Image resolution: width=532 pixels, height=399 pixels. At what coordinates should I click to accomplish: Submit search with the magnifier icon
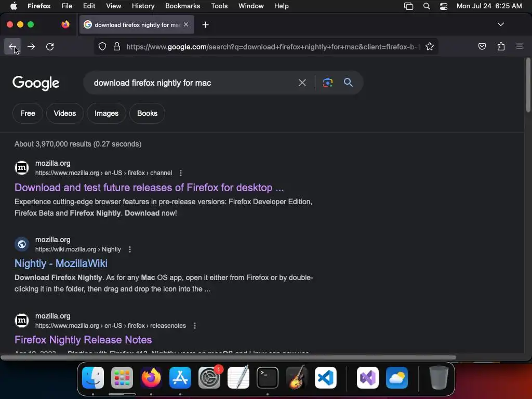point(348,83)
